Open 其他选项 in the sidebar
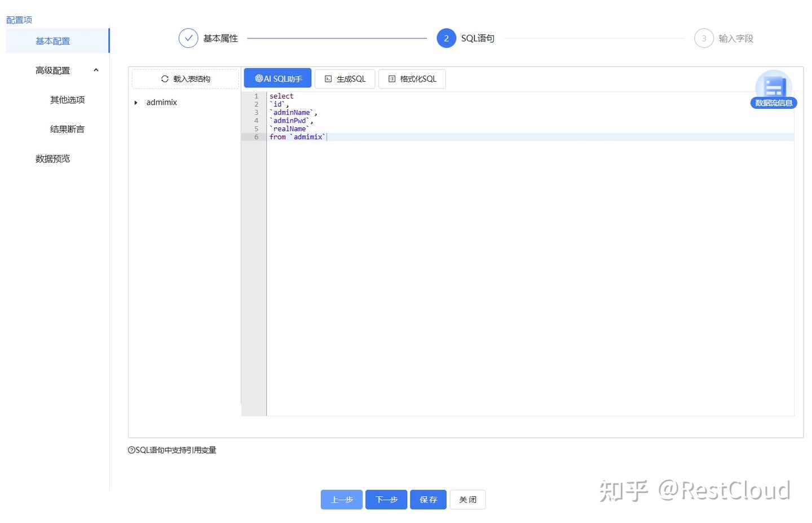Screen dimensions: 812x523 67,100
